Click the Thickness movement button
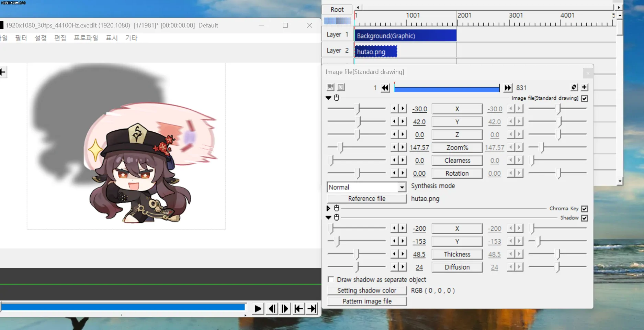The height and width of the screenshot is (330, 644). click(x=457, y=254)
